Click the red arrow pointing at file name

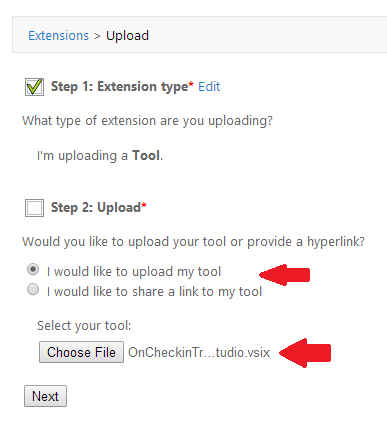305,353
